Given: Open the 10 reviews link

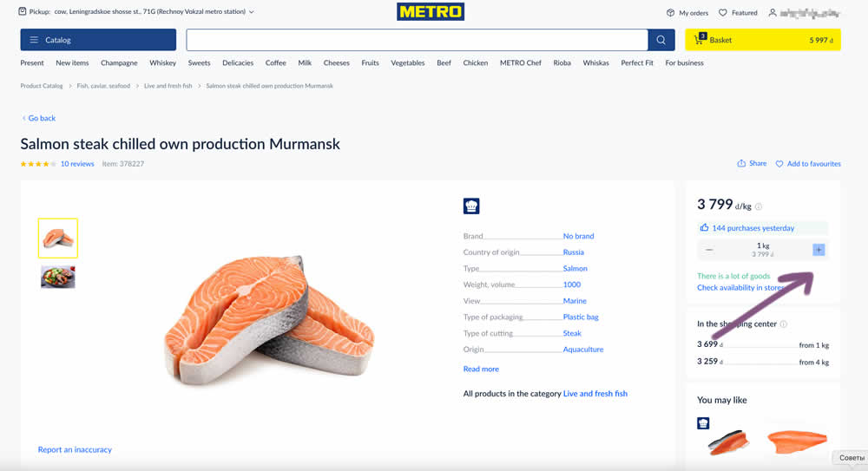Looking at the screenshot, I should 77,163.
